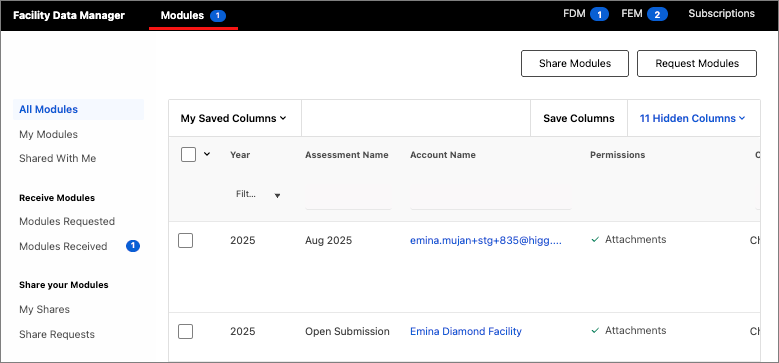Click the Request Modules button

[x=697, y=64]
